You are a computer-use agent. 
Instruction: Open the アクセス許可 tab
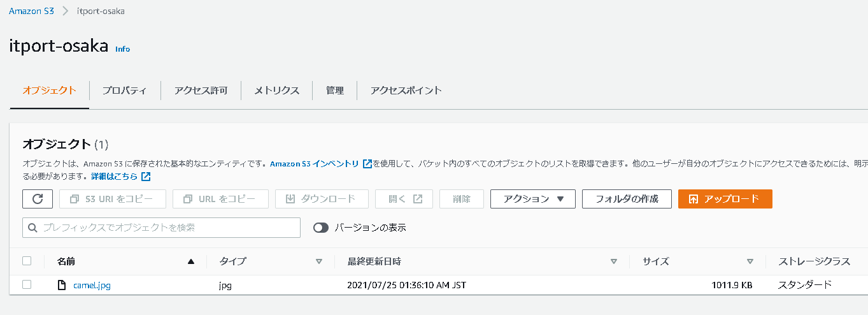201,91
